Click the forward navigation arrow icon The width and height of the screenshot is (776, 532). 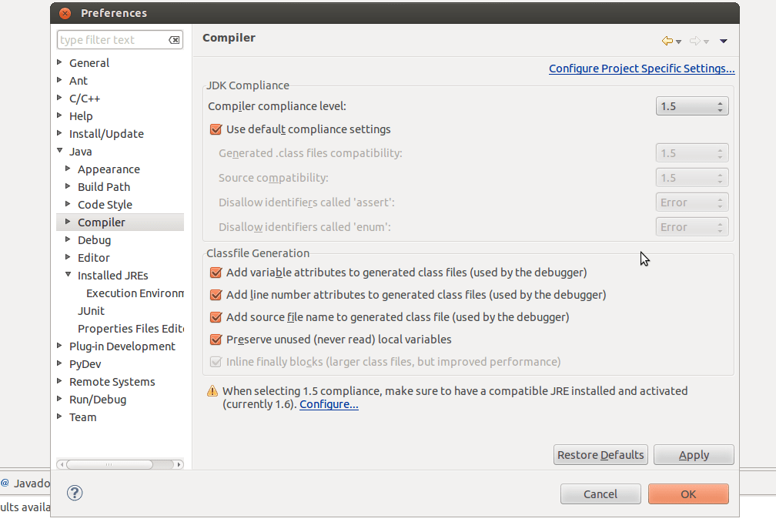point(695,41)
